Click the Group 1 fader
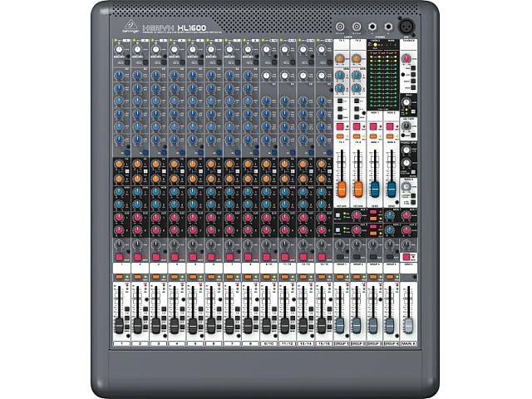This screenshot has width=532, height=399. click(341, 324)
